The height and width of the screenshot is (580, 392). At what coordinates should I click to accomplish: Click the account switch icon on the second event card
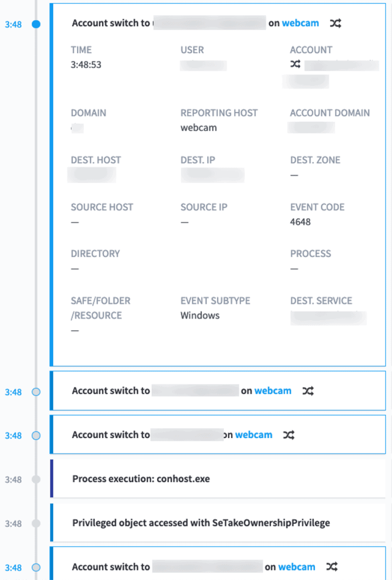(308, 391)
